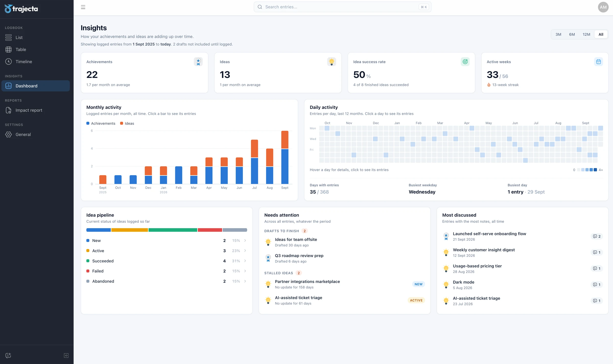
Task: Click the red Failed segment of pipeline bar
Action: (x=210, y=230)
